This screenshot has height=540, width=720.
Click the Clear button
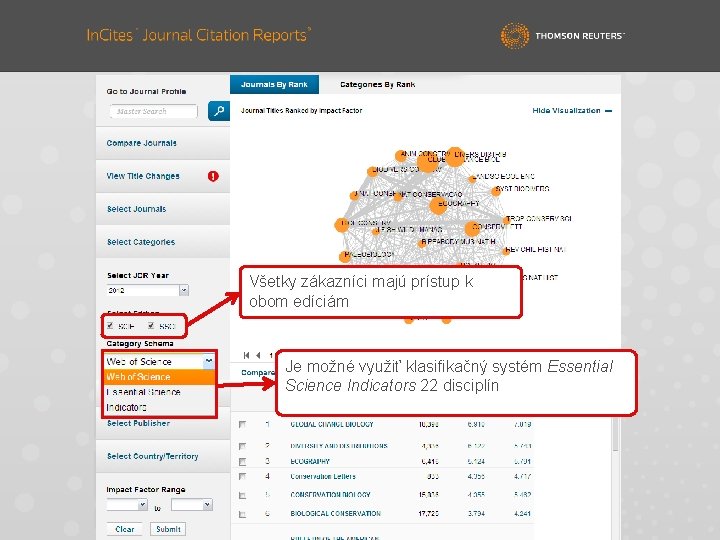124,529
